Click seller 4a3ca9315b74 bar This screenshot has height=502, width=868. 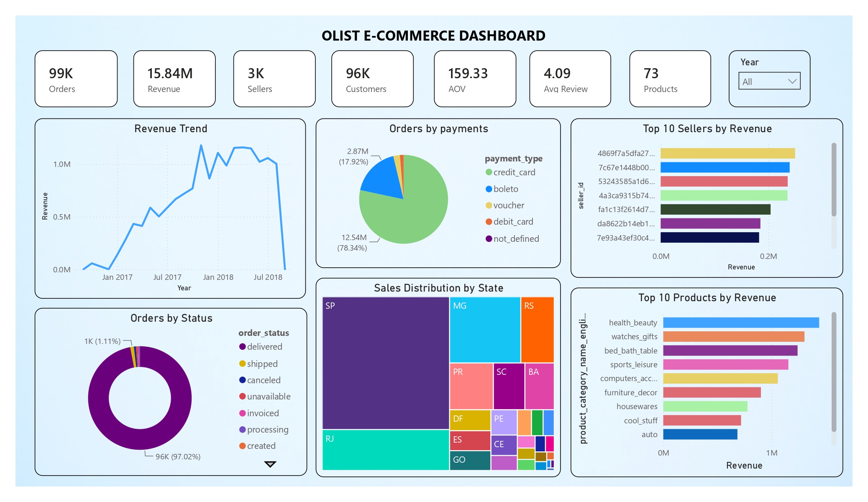724,195
